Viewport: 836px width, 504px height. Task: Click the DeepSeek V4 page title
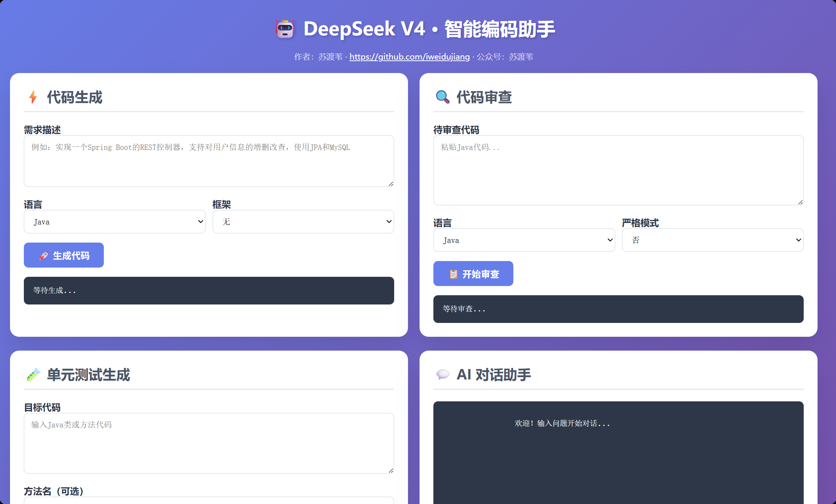429,29
